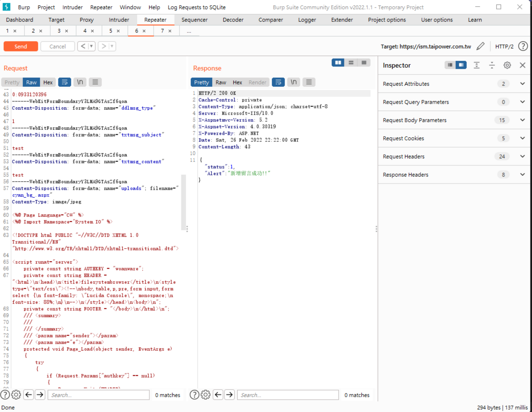532x412 pixels.
Task: Switch response view to Render
Action: coord(257,82)
